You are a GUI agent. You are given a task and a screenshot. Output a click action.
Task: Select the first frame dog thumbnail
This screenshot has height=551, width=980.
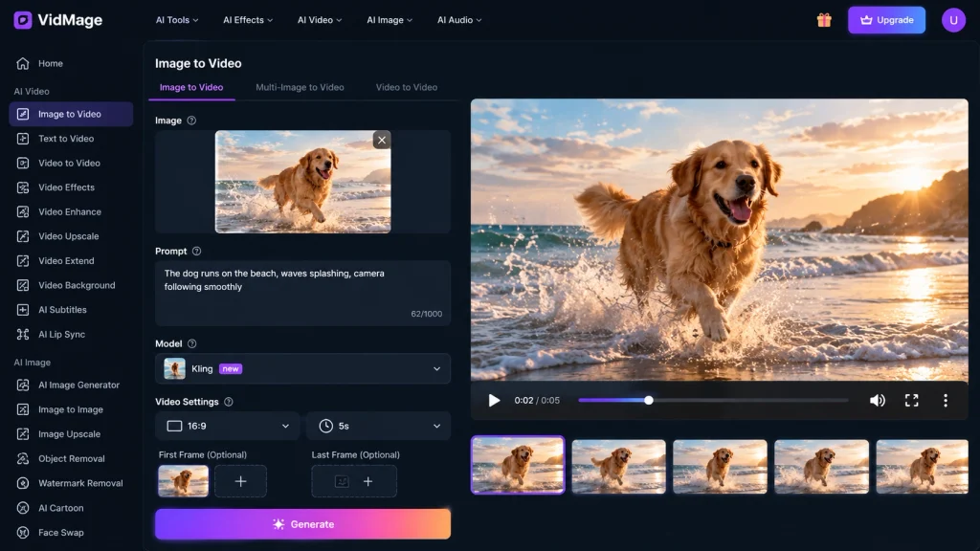click(x=183, y=481)
